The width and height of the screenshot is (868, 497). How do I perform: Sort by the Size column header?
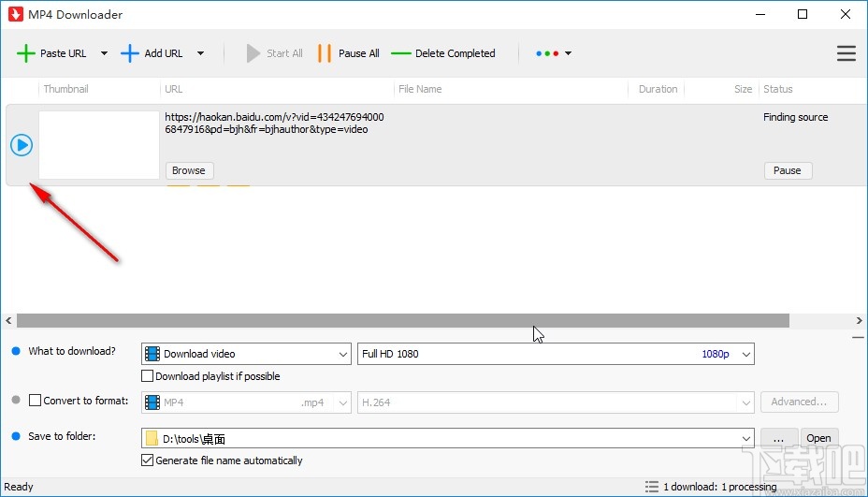point(743,89)
